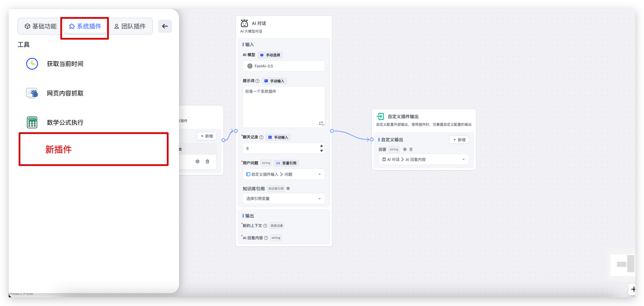This screenshot has height=306, width=644.
Task: Switch to the 基础功能 tab
Action: pos(40,26)
